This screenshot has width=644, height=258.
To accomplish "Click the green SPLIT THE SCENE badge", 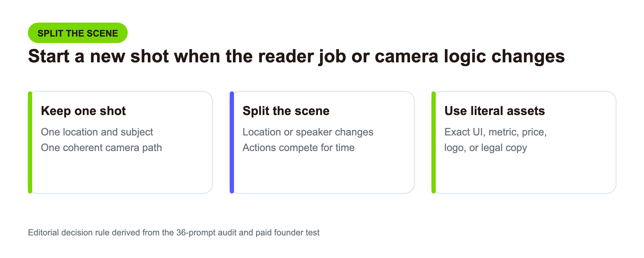I will tap(78, 33).
